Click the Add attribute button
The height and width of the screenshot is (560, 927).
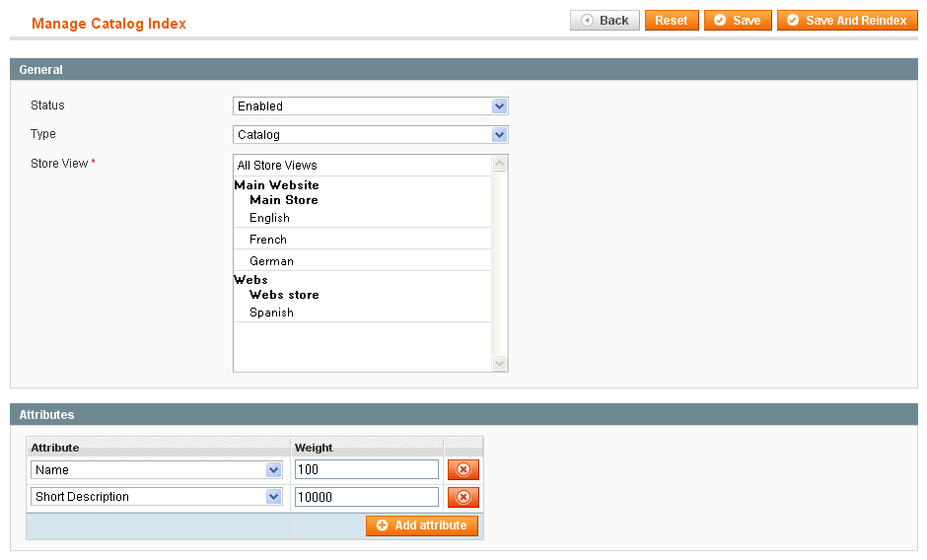pyautogui.click(x=421, y=525)
